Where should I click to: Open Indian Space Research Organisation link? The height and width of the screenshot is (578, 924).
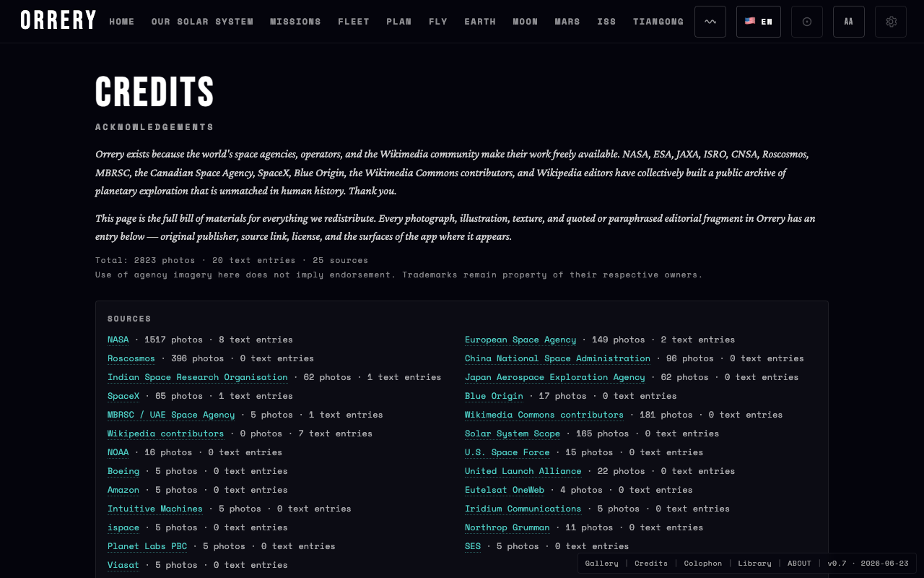(198, 377)
